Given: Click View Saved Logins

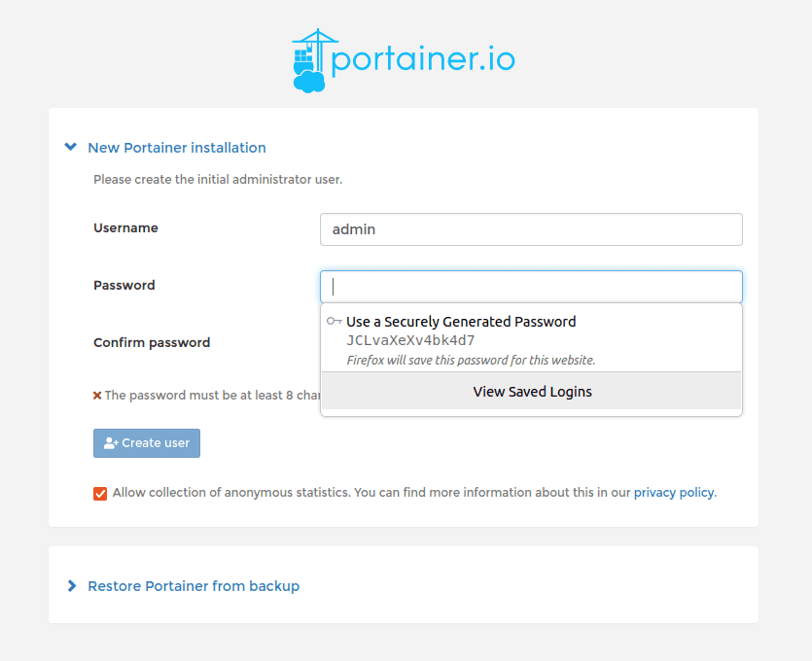Looking at the screenshot, I should pos(532,391).
